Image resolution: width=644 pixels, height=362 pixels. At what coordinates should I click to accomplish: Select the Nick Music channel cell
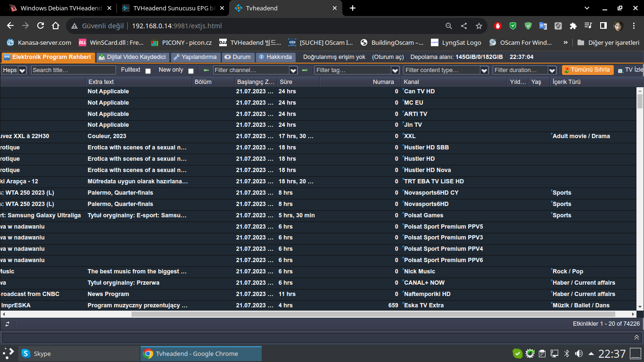point(454,271)
